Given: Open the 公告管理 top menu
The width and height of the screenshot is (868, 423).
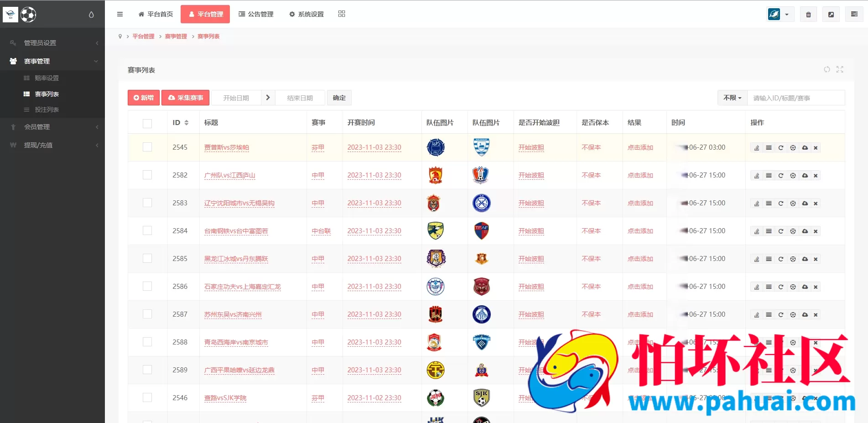Looking at the screenshot, I should [256, 14].
